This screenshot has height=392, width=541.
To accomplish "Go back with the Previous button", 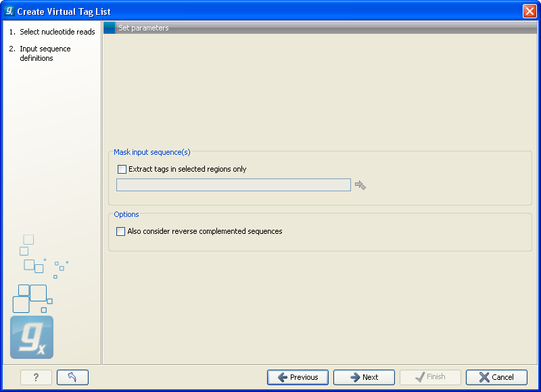I will [298, 377].
